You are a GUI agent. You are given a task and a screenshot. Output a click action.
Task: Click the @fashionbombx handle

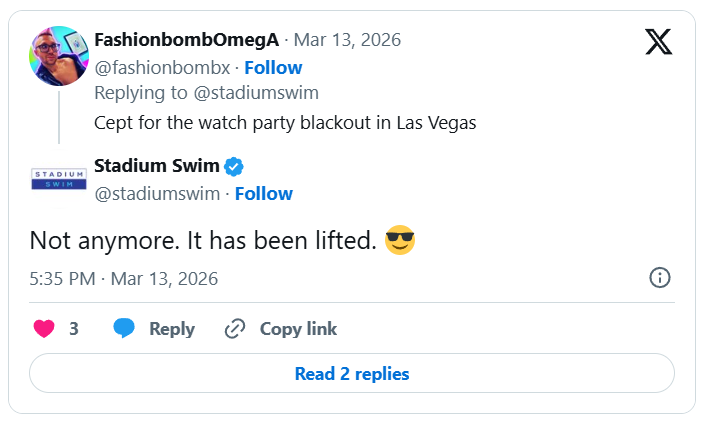point(163,68)
